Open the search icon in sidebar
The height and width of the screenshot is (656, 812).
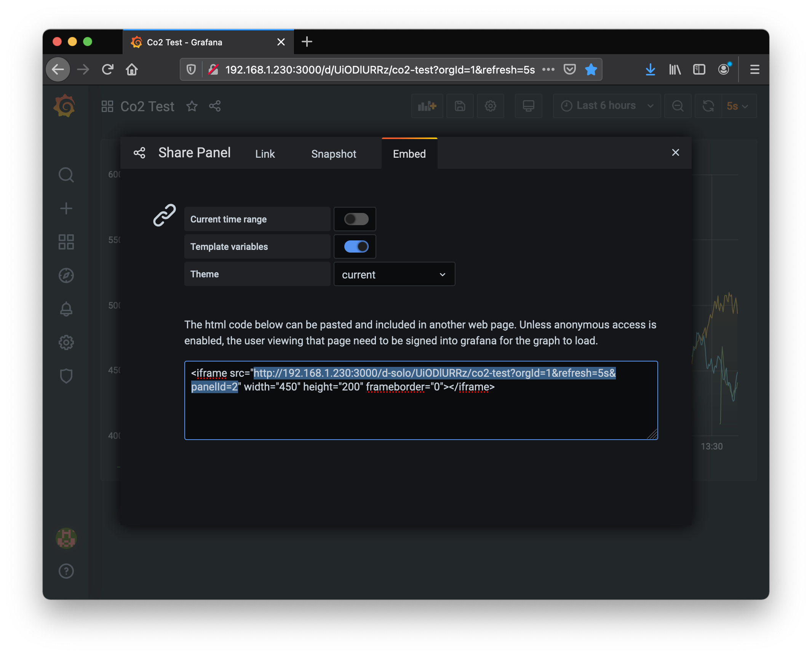[66, 175]
